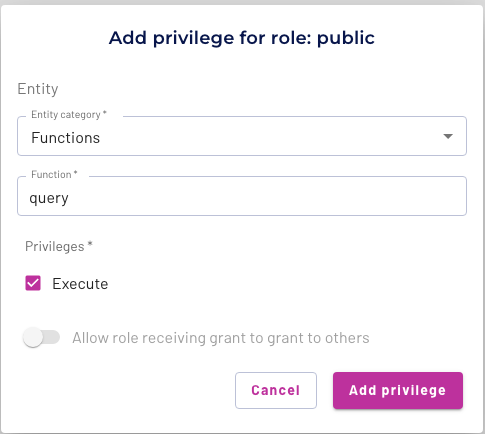Click the Entity section heading
Screen dimensions: 485x434
(38, 89)
